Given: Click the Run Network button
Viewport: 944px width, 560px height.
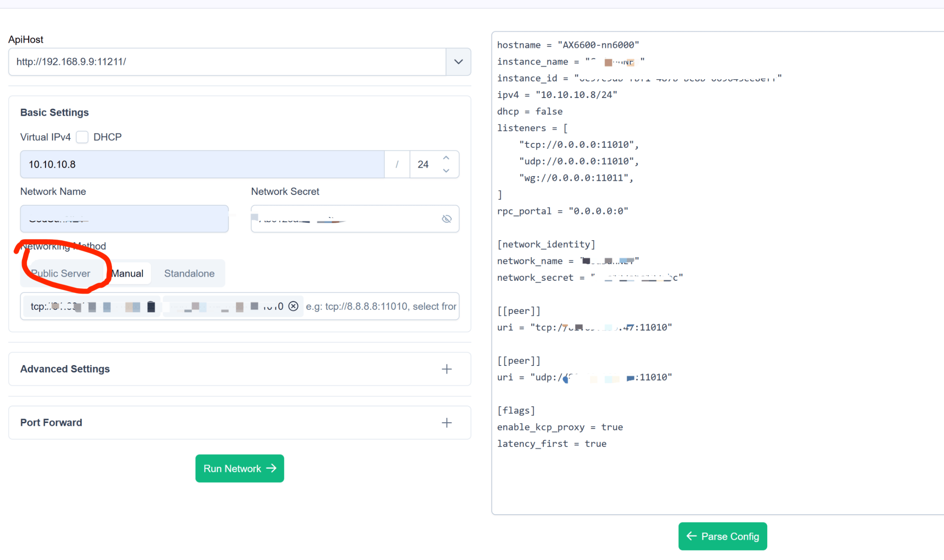Looking at the screenshot, I should (239, 468).
